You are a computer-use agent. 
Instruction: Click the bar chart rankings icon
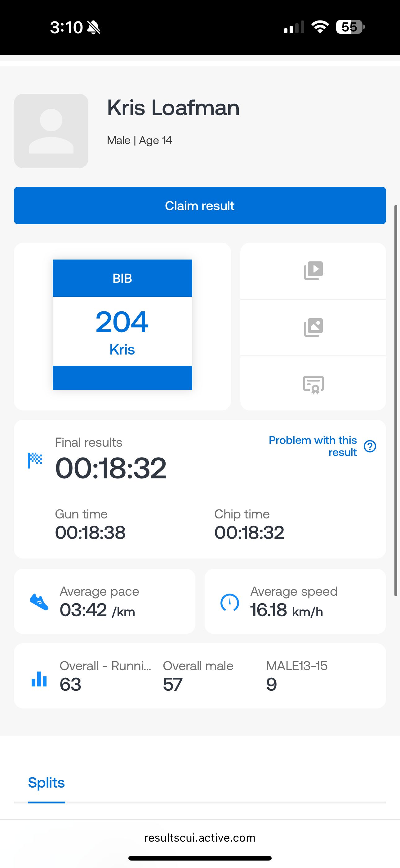[x=39, y=679]
